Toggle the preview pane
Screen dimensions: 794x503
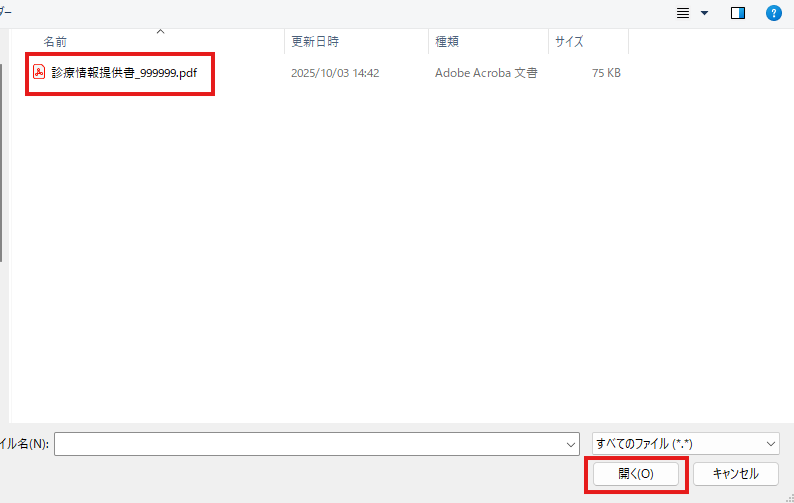tap(738, 13)
